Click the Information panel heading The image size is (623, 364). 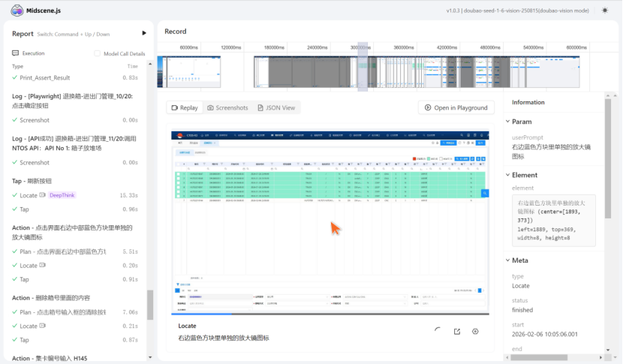(528, 102)
